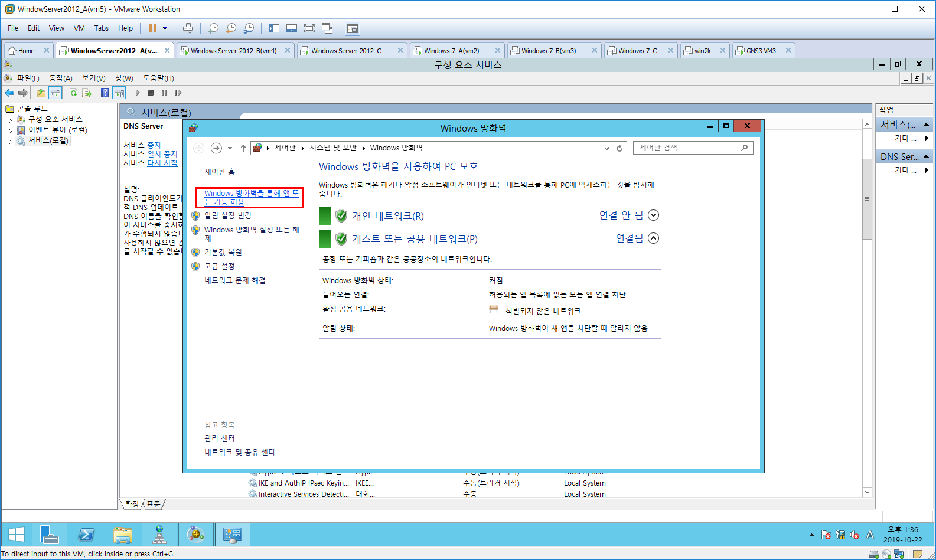Click up arrow in firewall address bar
Viewport: 936px width, 560px height.
[x=243, y=148]
